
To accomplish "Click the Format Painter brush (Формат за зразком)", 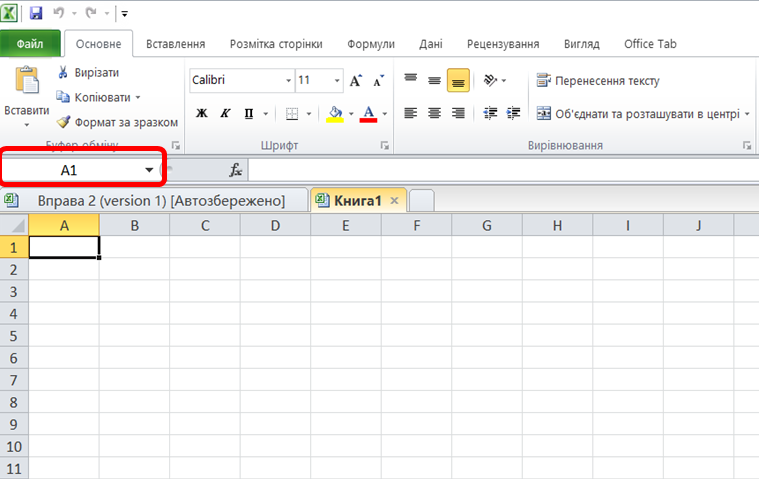I will (63, 122).
